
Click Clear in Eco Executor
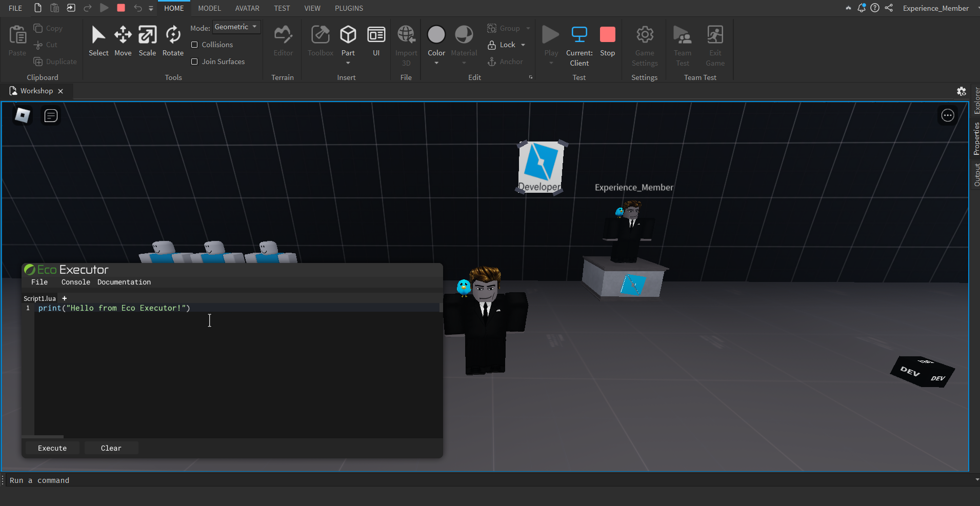[111, 448]
